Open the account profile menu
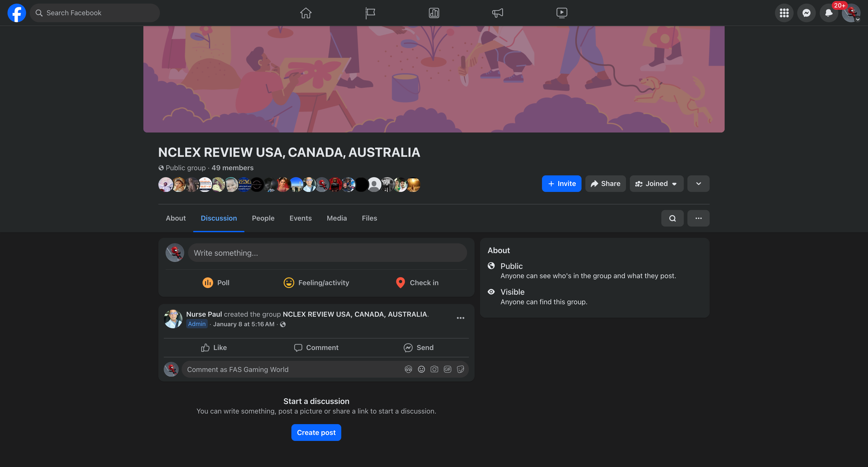The height and width of the screenshot is (467, 868). pos(851,13)
